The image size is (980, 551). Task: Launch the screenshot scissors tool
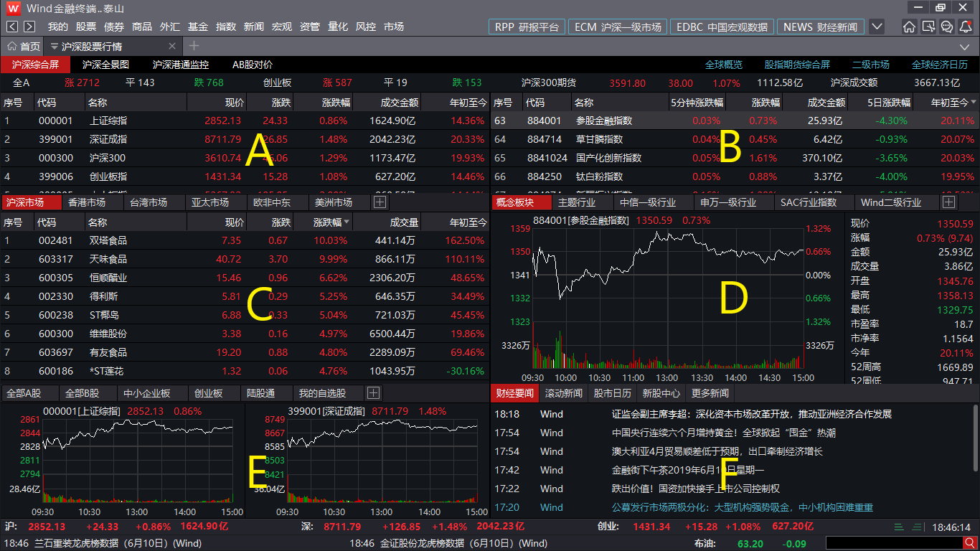[928, 27]
